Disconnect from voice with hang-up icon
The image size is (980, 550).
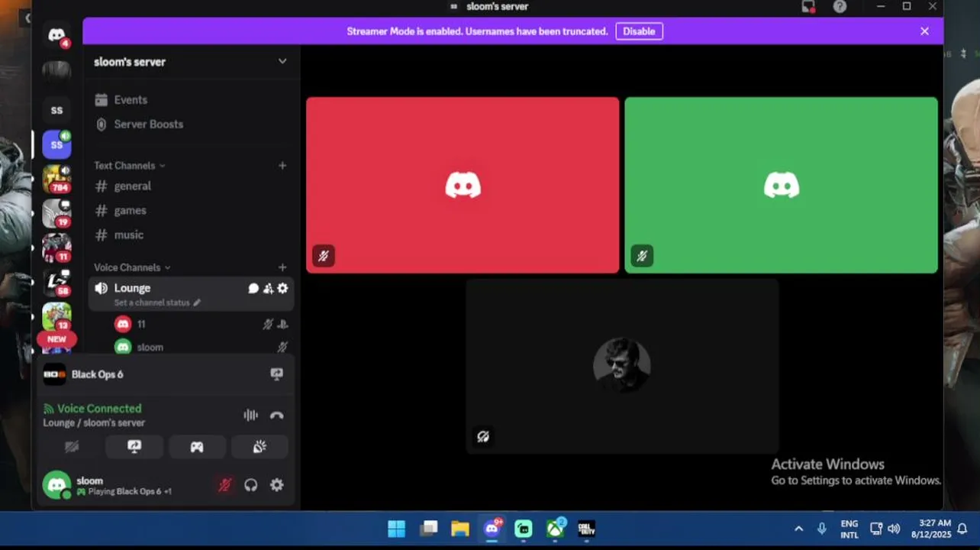[277, 416]
